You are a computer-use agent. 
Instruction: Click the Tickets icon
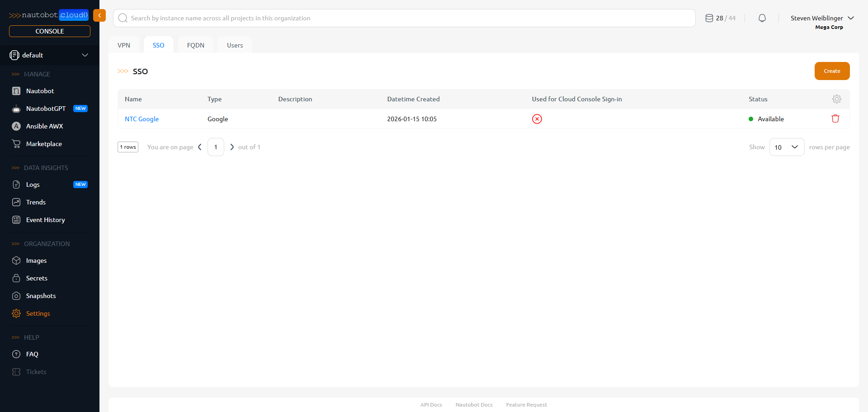coord(16,372)
